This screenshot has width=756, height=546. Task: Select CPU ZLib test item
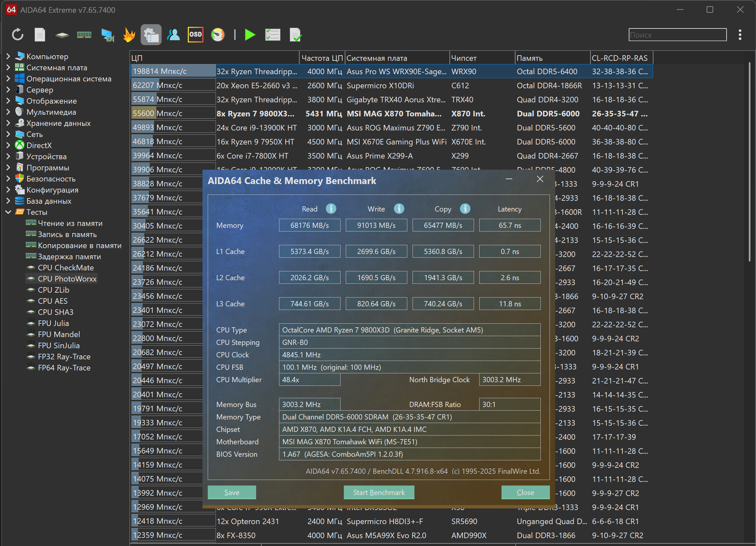click(53, 290)
